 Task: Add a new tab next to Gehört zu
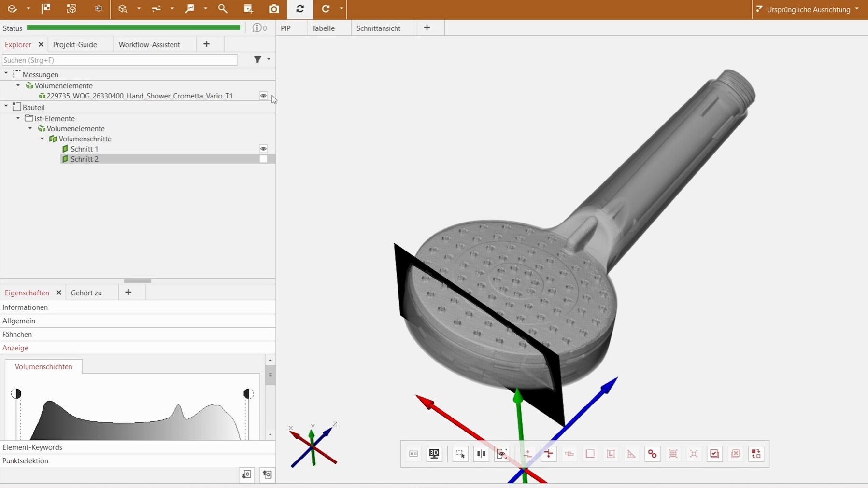pos(128,292)
